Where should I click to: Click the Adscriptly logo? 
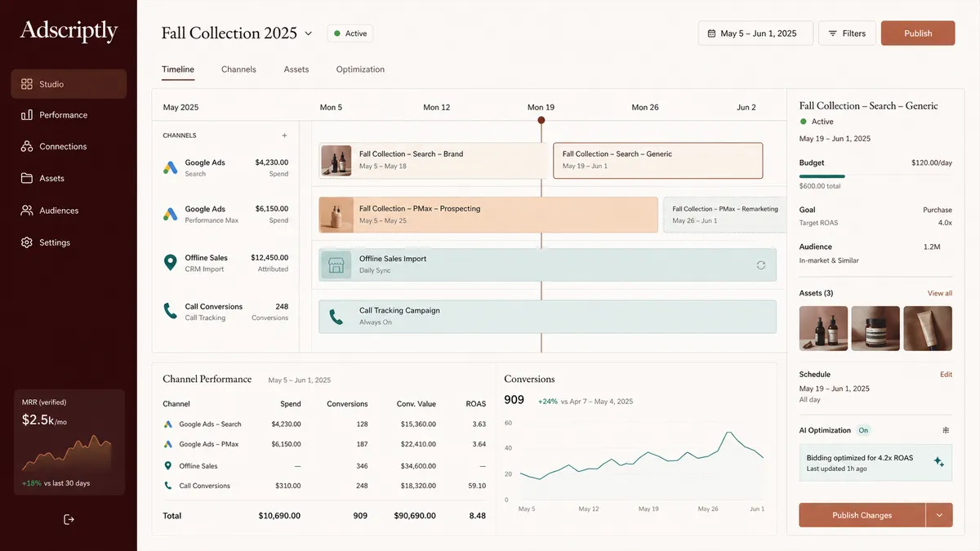coord(69,32)
